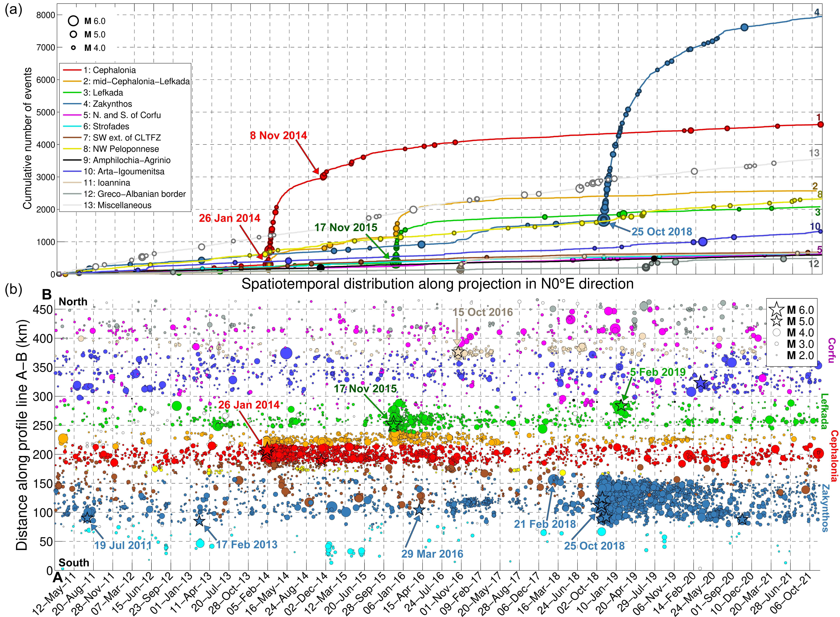Screen dimensions: 840x617
Task: Click the green star for the 5 Feb 2019 event
Action: point(621,405)
